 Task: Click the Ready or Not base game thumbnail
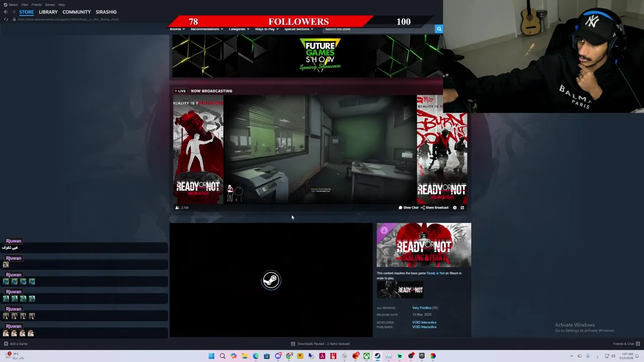[400, 290]
